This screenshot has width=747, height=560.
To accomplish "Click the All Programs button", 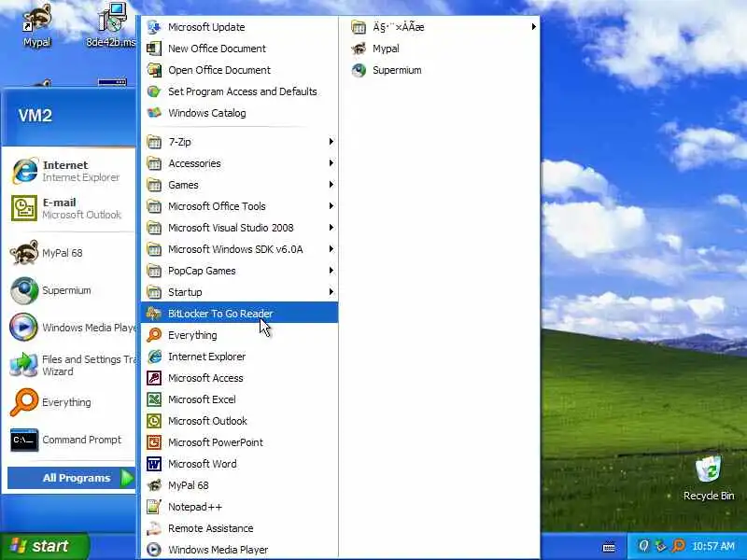I will tap(71, 478).
